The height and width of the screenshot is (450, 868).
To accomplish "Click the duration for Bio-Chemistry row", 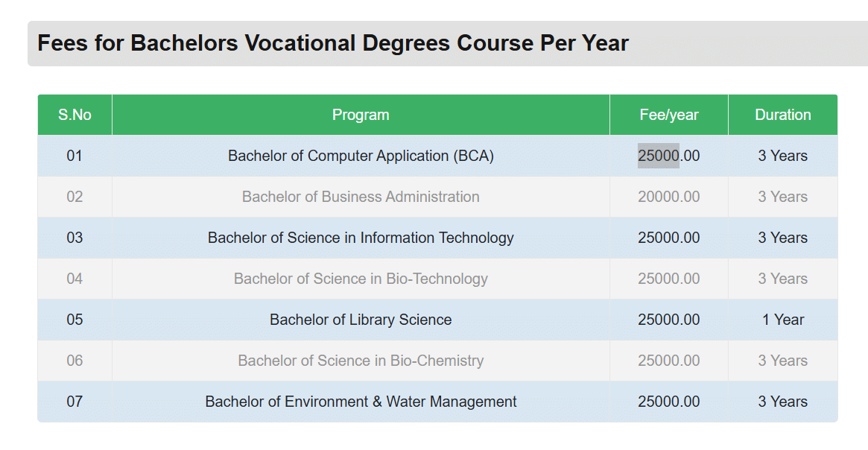I will [782, 361].
